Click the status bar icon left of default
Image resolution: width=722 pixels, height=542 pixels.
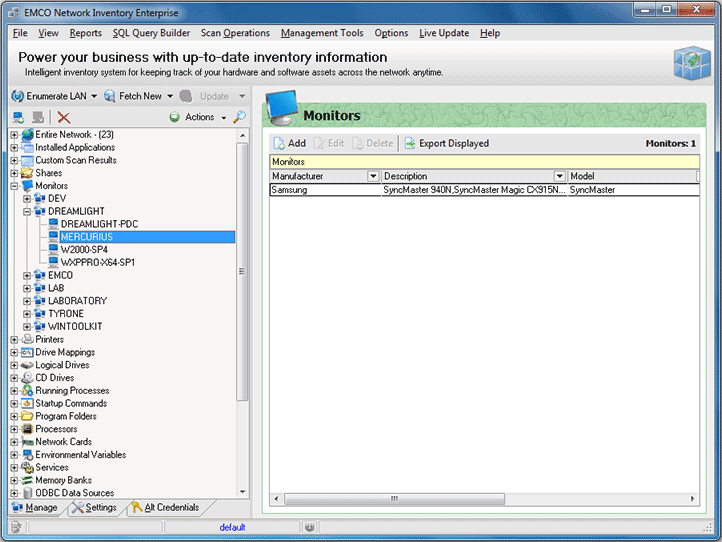point(17,526)
